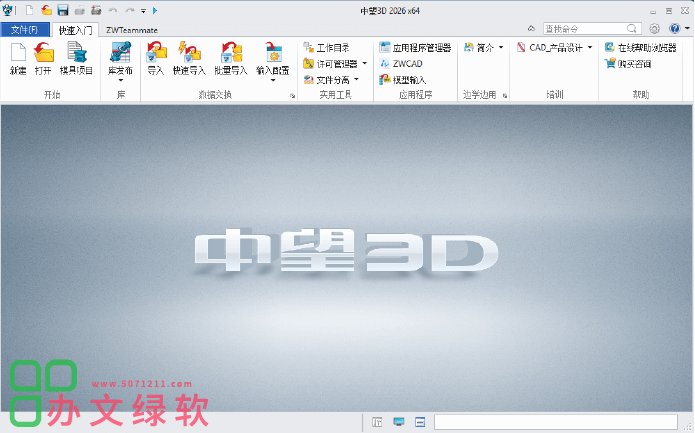The height and width of the screenshot is (433, 695).
Task: Switch to the 快速入门 tab
Action: coord(75,30)
